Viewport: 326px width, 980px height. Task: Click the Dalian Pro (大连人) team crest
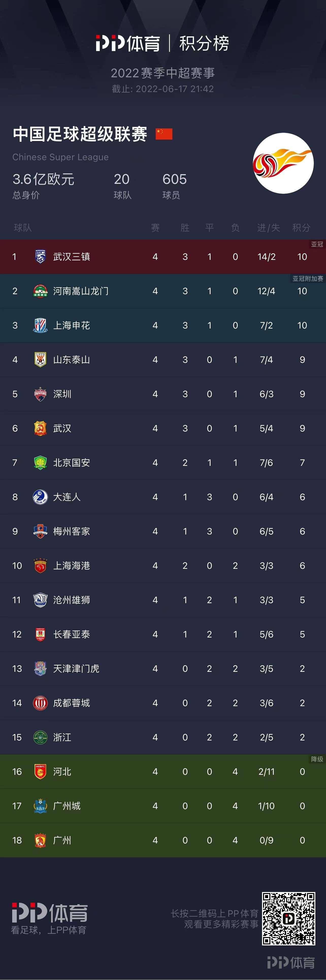(x=40, y=497)
